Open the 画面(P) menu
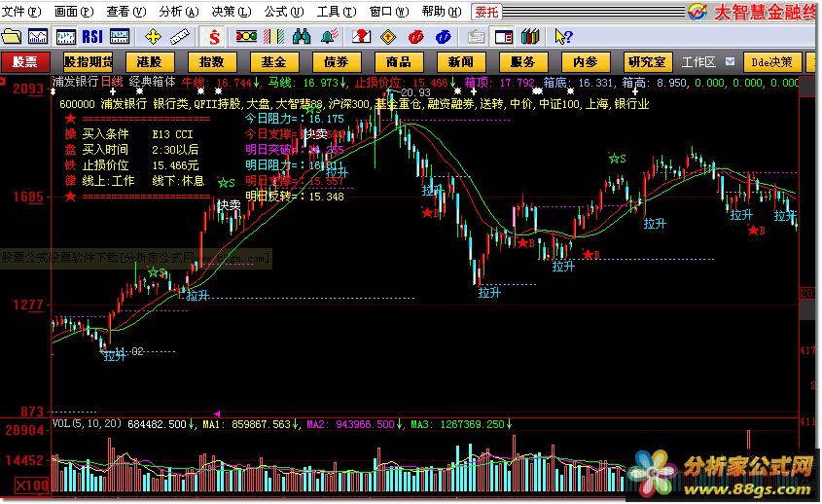 point(74,11)
